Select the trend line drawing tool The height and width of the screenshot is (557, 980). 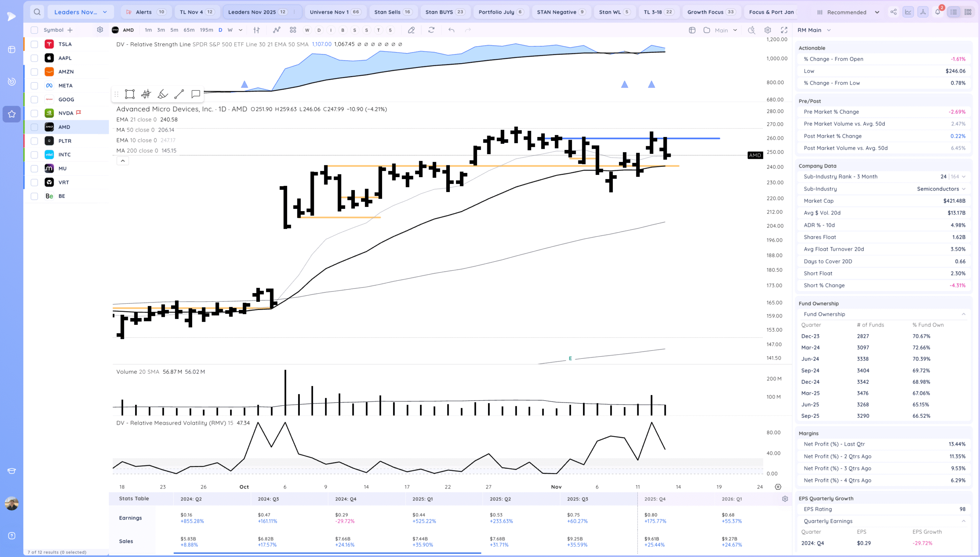click(179, 94)
